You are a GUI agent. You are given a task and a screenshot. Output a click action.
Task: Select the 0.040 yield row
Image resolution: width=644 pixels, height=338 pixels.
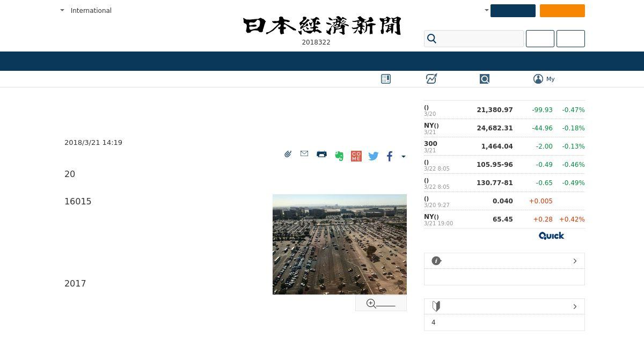click(504, 201)
